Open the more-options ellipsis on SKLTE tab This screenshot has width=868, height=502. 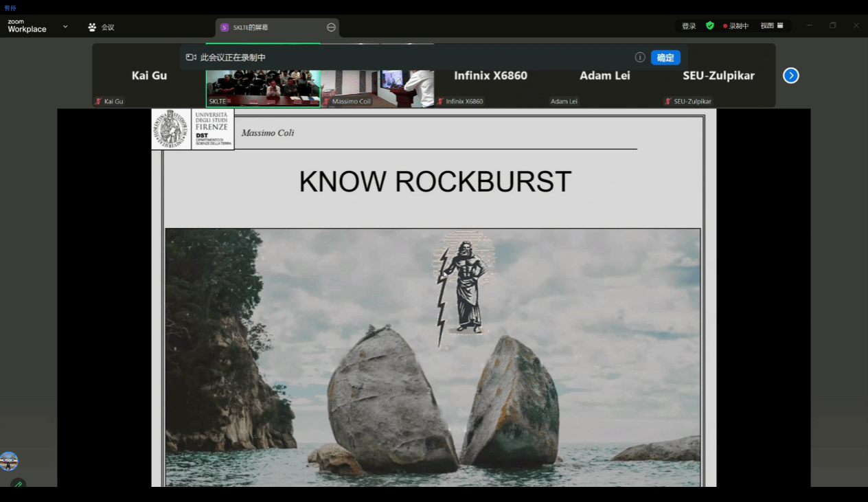point(331,27)
